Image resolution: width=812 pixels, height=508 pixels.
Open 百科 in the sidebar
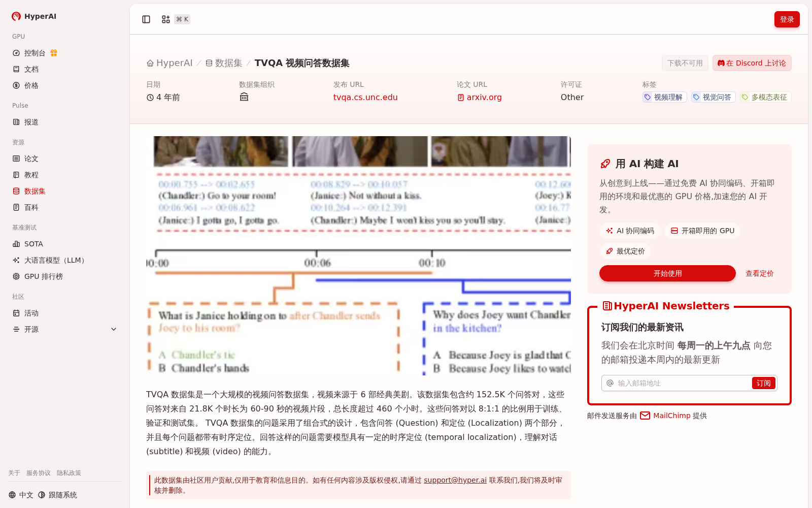[x=65, y=207]
